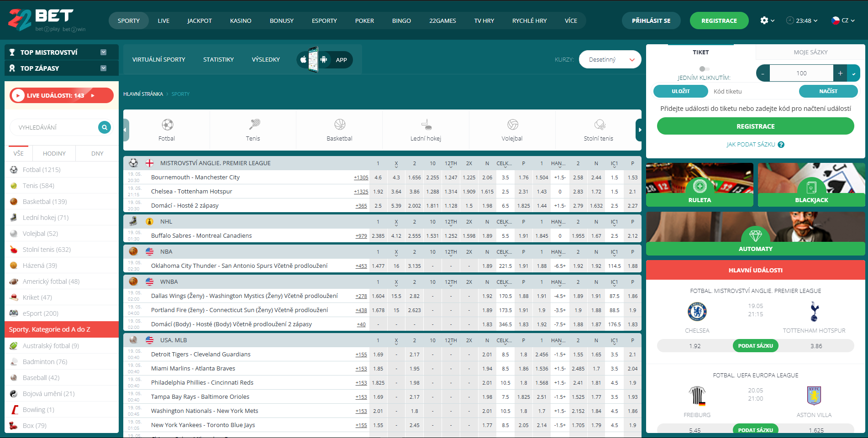
Task: Open the Sporty menu item
Action: click(129, 21)
